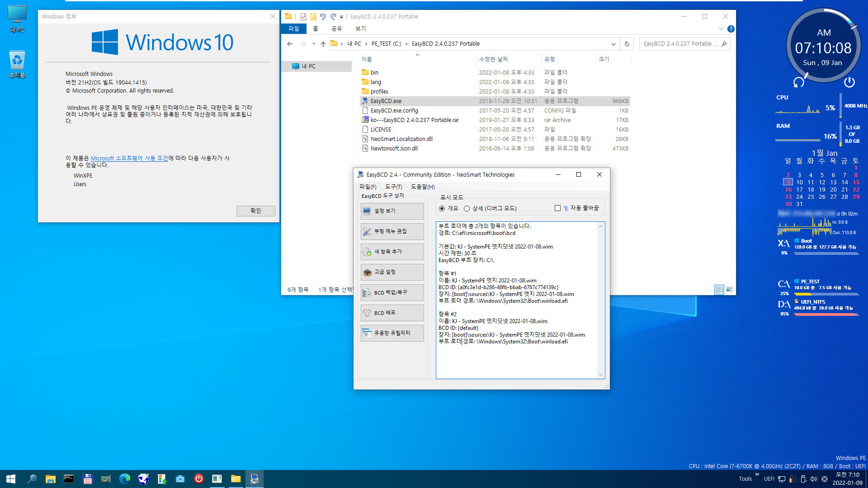868x488 pixels.
Task: Open BCD 배포 (BCD Deployment) tool
Action: pyautogui.click(x=392, y=313)
